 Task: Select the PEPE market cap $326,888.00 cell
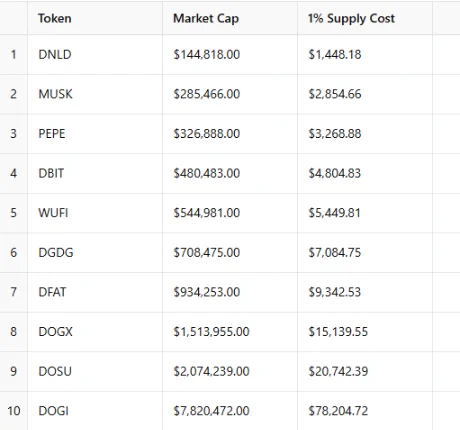pyautogui.click(x=230, y=134)
